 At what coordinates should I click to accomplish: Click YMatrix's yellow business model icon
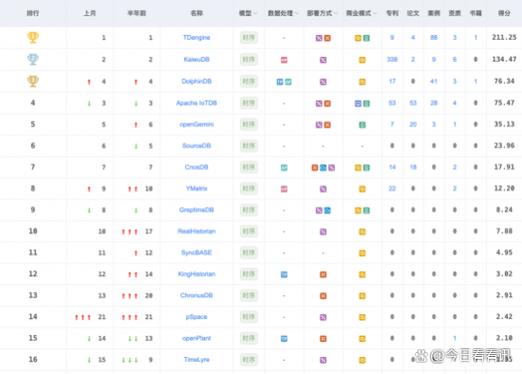tap(362, 189)
